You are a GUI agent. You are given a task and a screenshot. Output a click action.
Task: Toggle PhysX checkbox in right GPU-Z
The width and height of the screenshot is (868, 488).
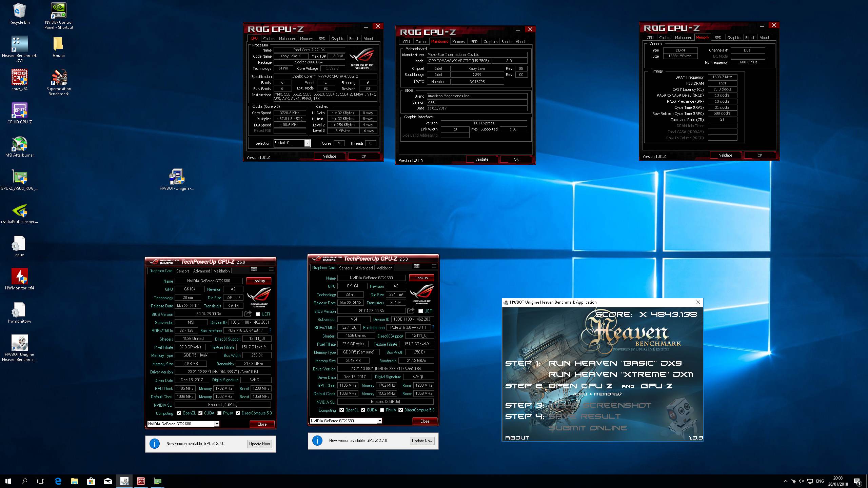tap(382, 410)
